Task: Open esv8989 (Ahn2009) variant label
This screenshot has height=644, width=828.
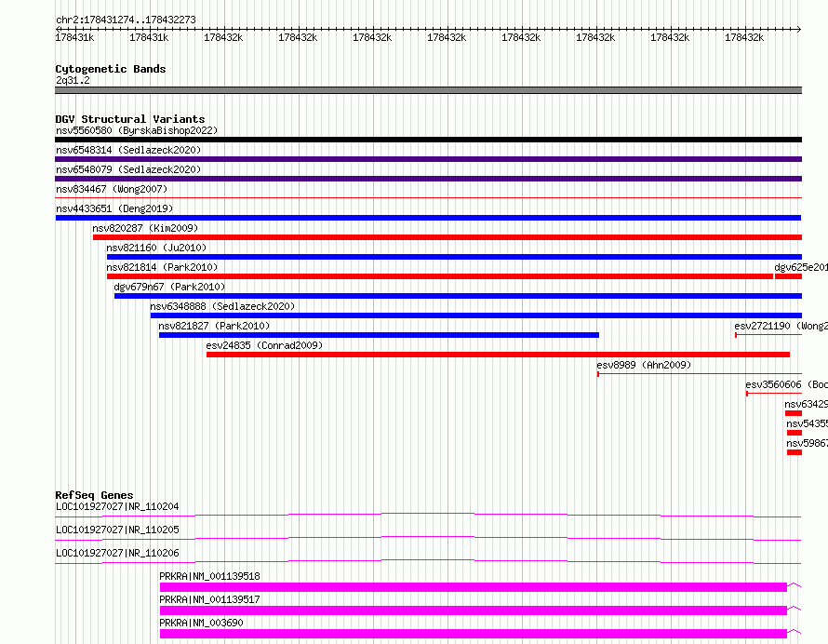Action: 644,365
